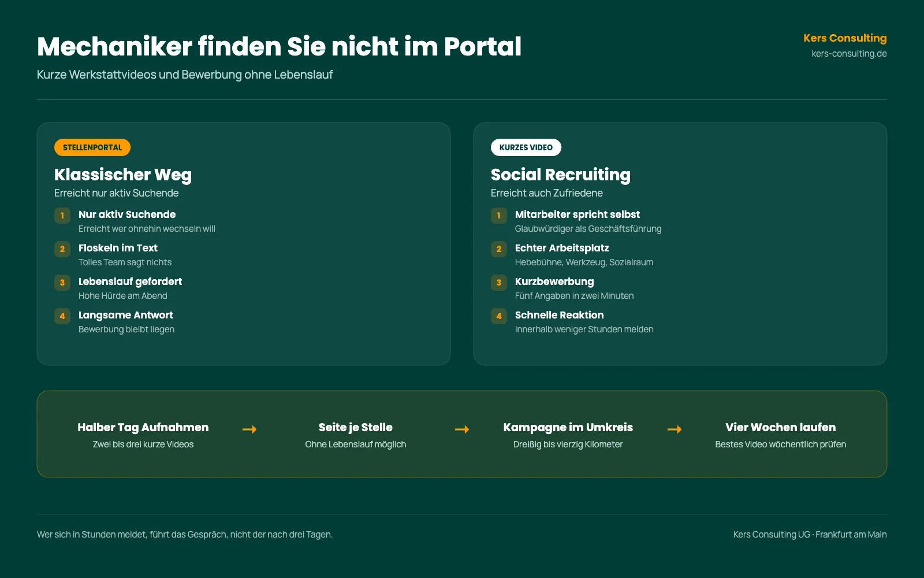924x578 pixels.
Task: Click the 'Echter Arbeitsplatz' item title
Action: 562,248
